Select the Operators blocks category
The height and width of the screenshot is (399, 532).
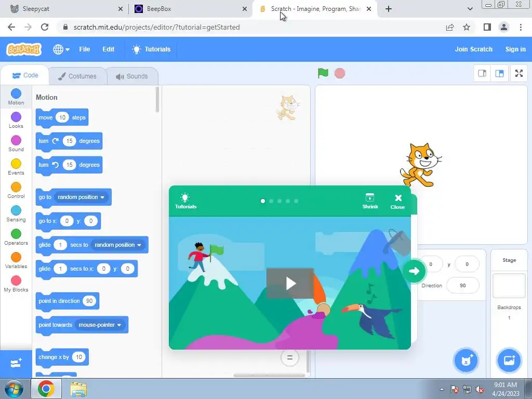click(16, 237)
